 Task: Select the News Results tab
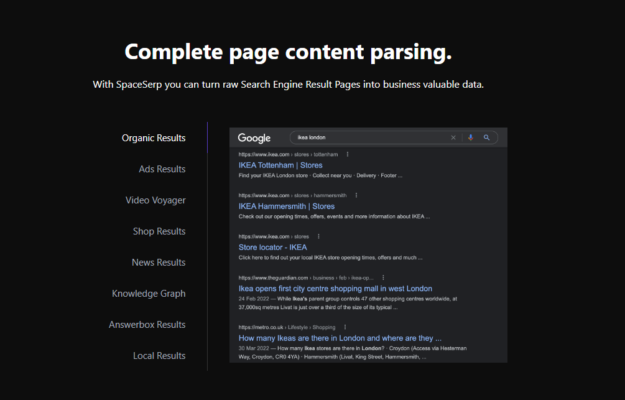tap(158, 262)
